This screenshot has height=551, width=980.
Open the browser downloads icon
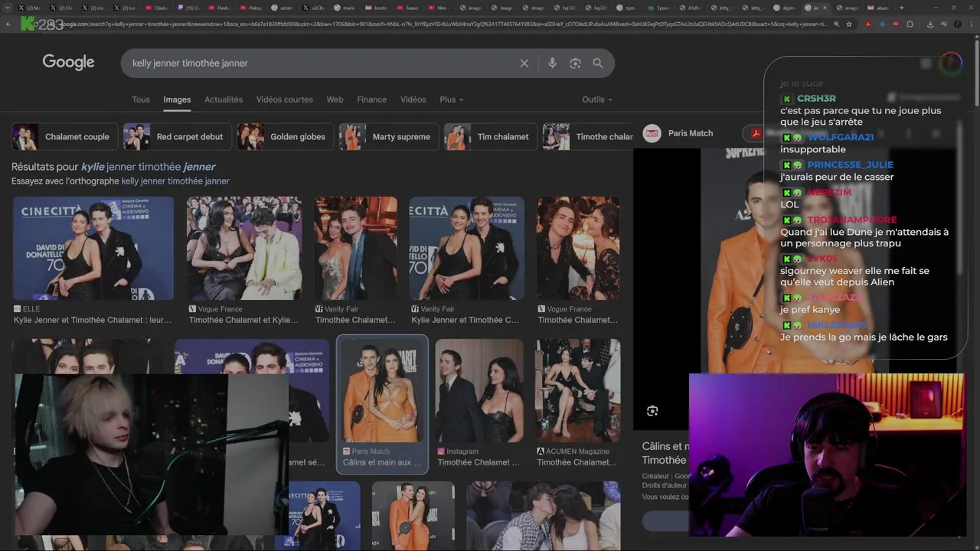click(x=929, y=24)
